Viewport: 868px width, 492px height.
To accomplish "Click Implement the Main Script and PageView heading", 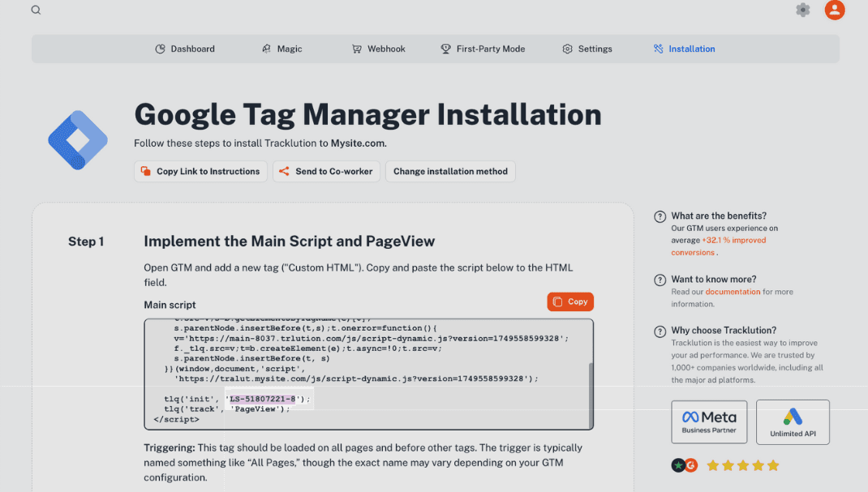I will click(x=290, y=242).
